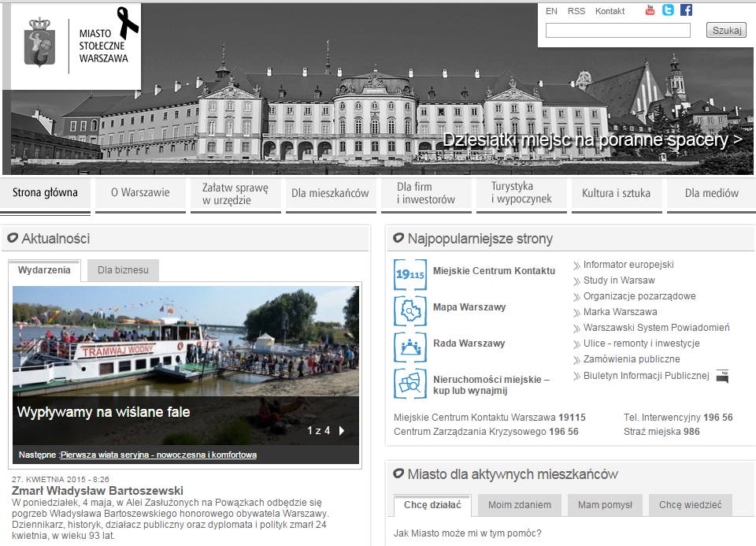756x546 pixels.
Task: Select the Nieruchomości miejskie icon
Action: pos(409,384)
